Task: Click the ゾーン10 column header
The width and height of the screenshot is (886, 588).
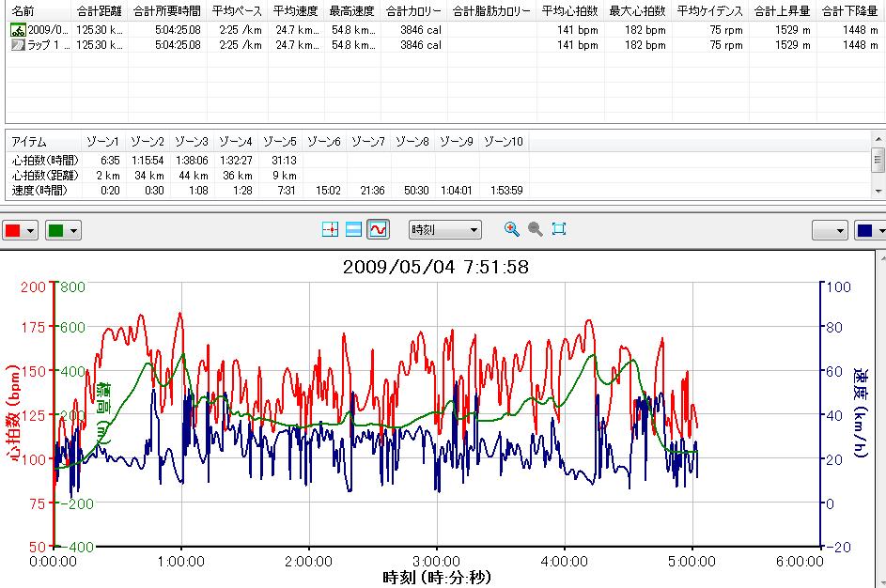Action: tap(504, 142)
